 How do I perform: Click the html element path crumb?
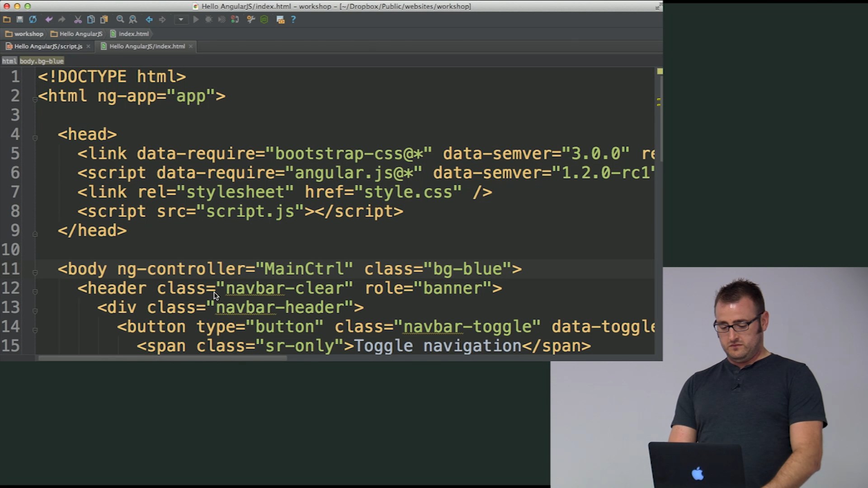click(9, 61)
